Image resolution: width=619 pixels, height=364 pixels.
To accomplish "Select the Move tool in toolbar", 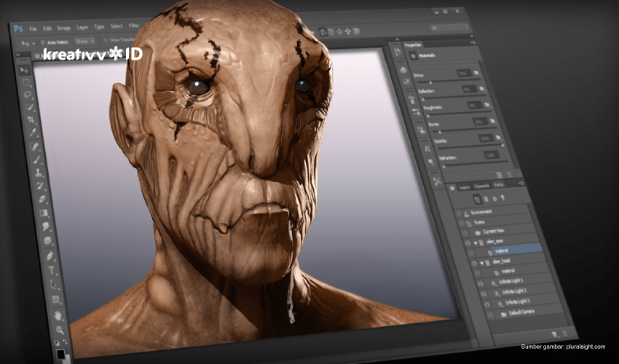I will pyautogui.click(x=25, y=71).
